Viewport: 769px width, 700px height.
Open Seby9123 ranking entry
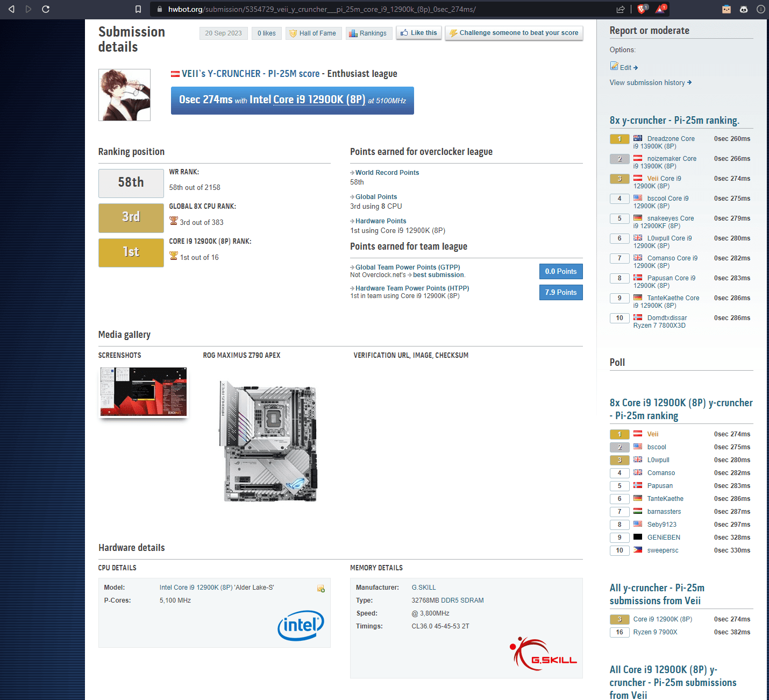pos(662,525)
